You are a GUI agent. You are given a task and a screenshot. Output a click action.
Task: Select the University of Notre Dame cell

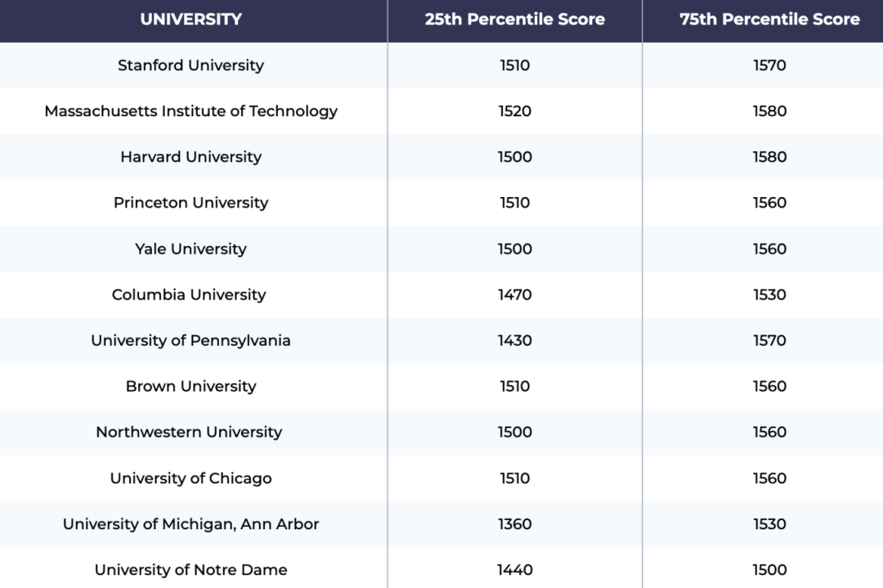[x=190, y=570]
